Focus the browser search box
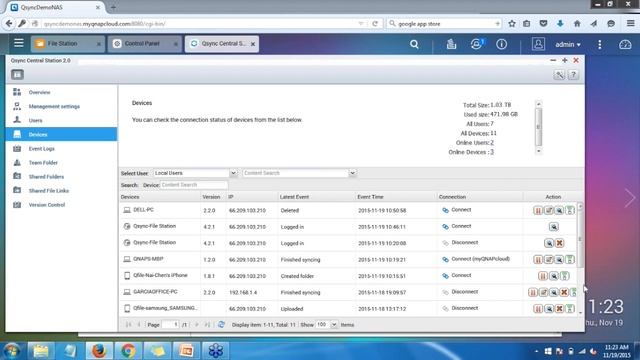This screenshot has width=640, height=360. point(444,24)
